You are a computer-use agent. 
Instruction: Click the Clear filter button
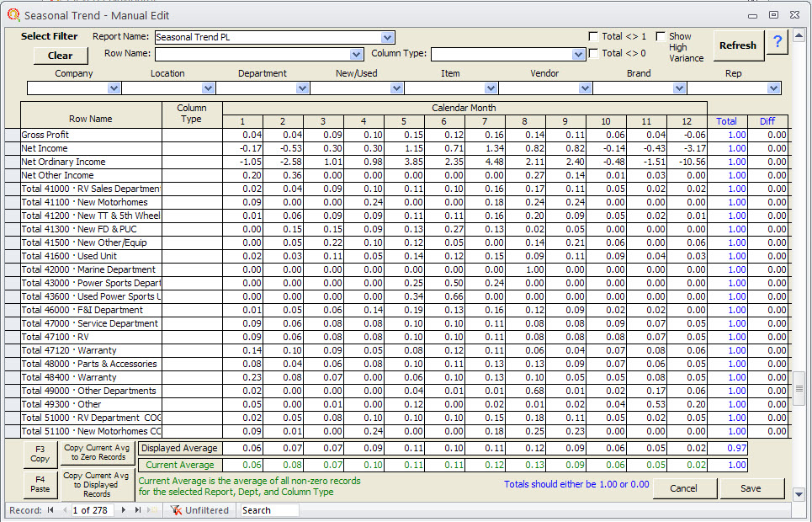pos(61,56)
